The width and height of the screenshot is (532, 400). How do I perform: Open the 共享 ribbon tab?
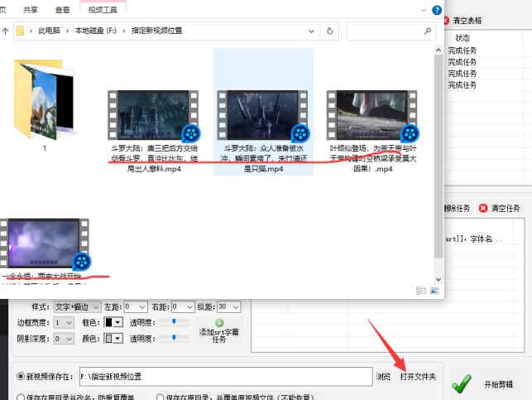(x=31, y=10)
